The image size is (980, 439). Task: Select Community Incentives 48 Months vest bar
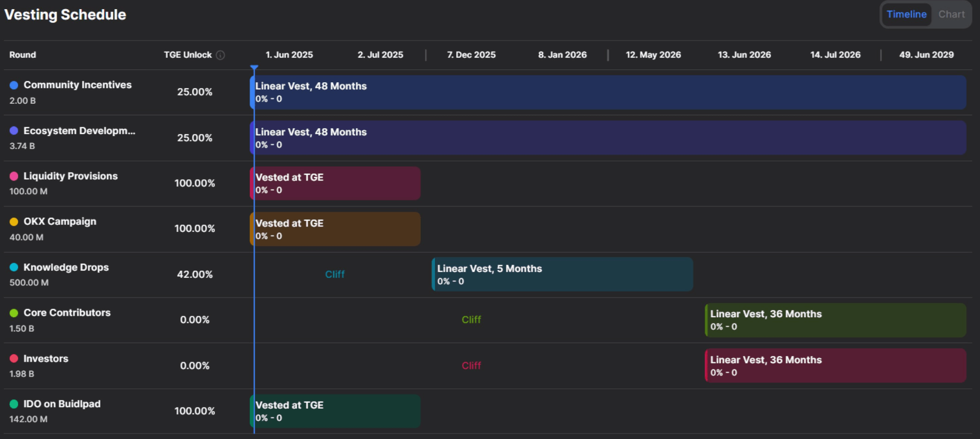[608, 92]
